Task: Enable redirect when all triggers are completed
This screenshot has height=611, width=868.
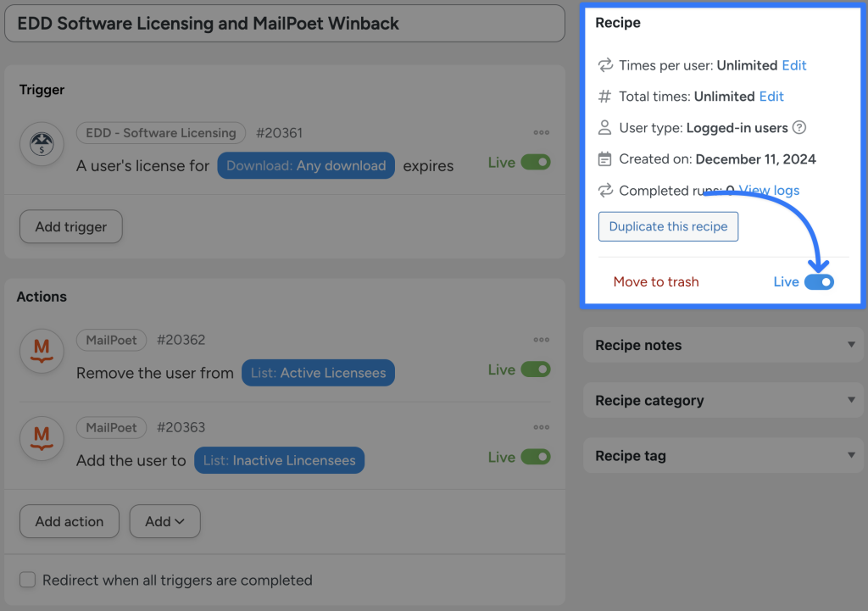Action: tap(27, 580)
